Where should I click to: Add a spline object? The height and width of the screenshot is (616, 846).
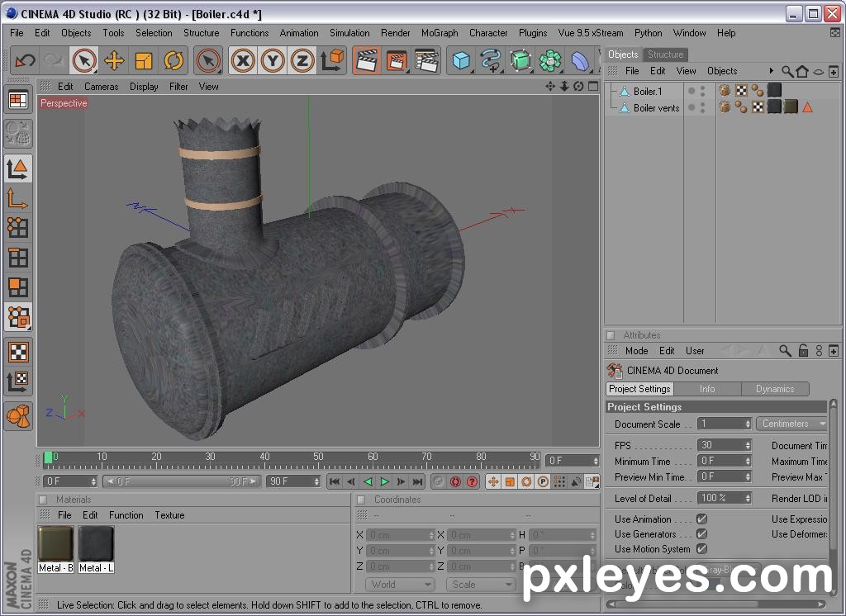[x=491, y=60]
